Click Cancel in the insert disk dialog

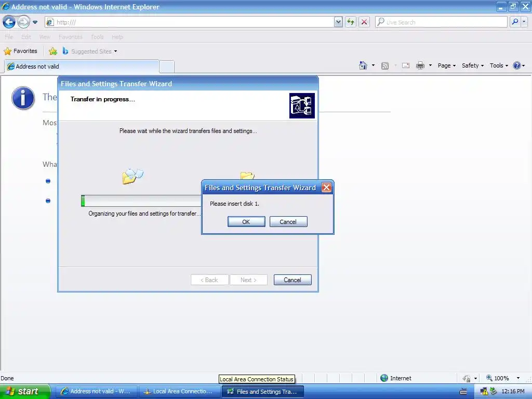[288, 221]
